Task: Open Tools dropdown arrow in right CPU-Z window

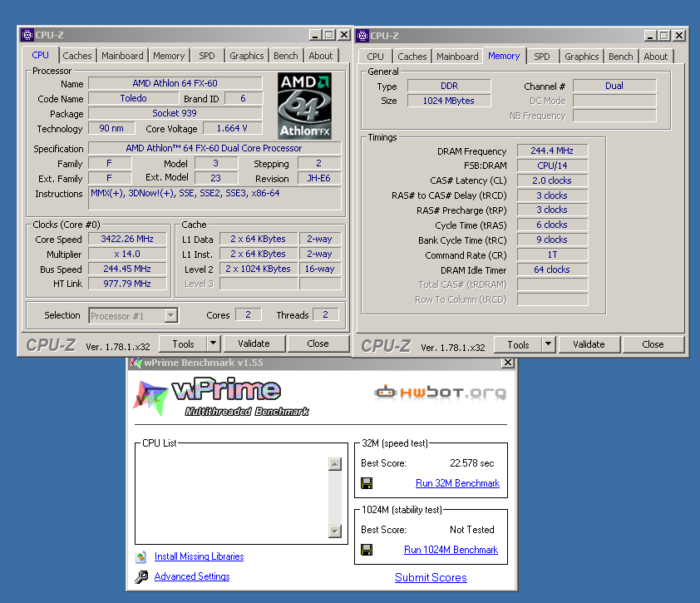Action: coord(549,344)
